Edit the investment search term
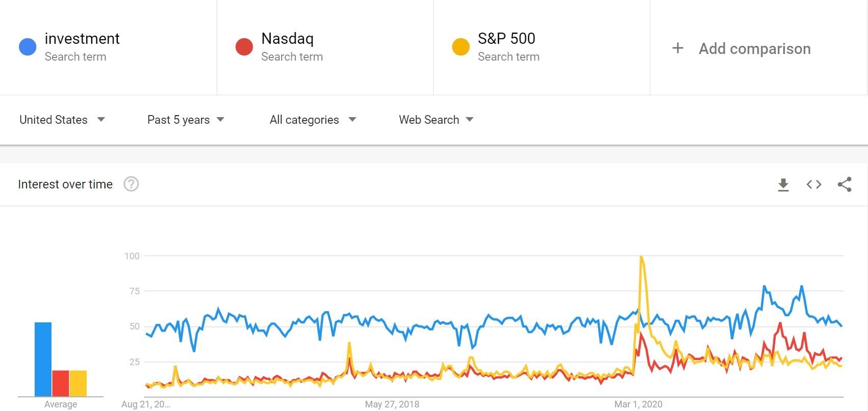 point(82,39)
